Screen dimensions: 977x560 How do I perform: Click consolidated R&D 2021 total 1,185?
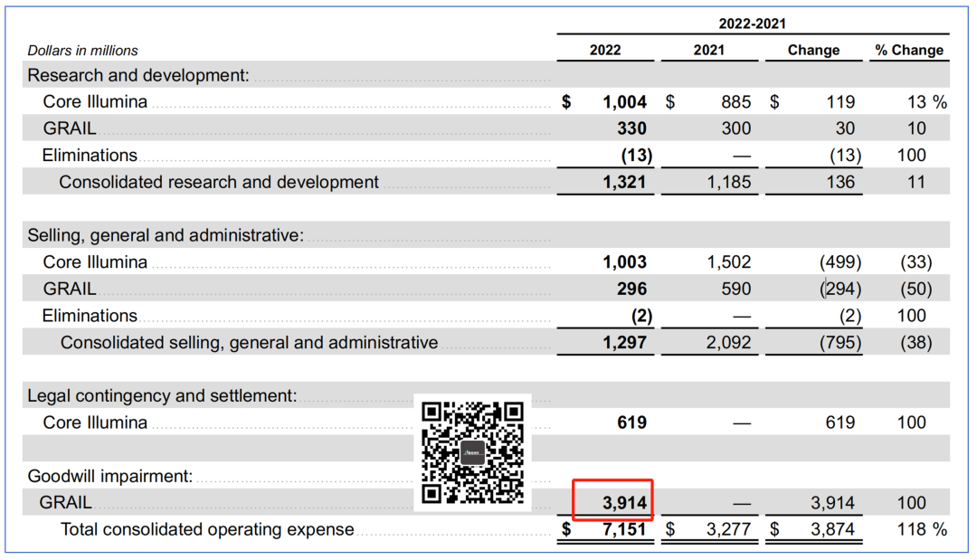pos(728,183)
